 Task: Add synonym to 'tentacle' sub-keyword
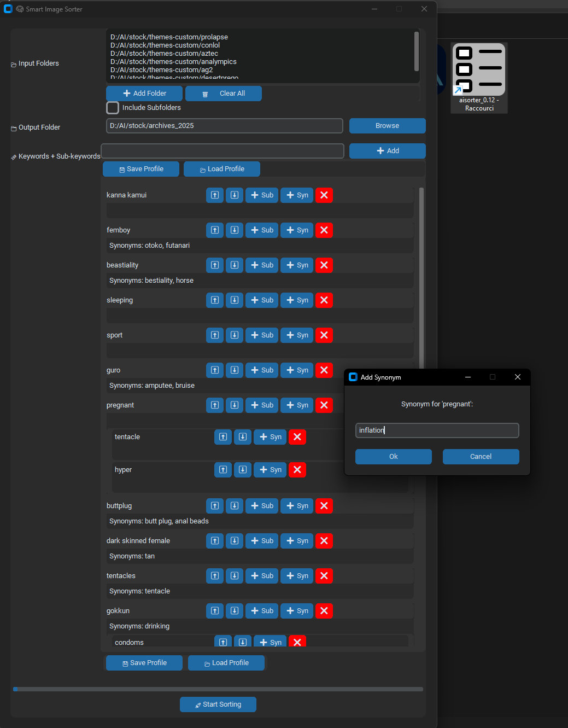(270, 437)
